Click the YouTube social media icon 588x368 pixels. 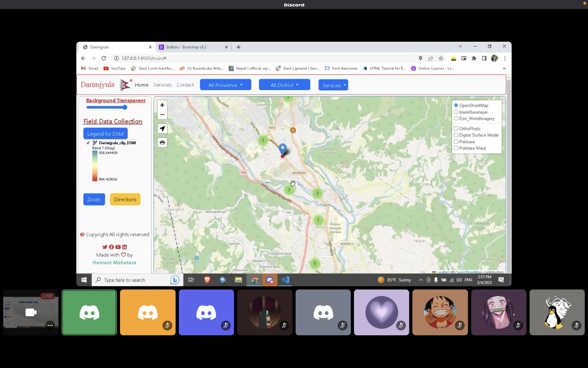[118, 247]
